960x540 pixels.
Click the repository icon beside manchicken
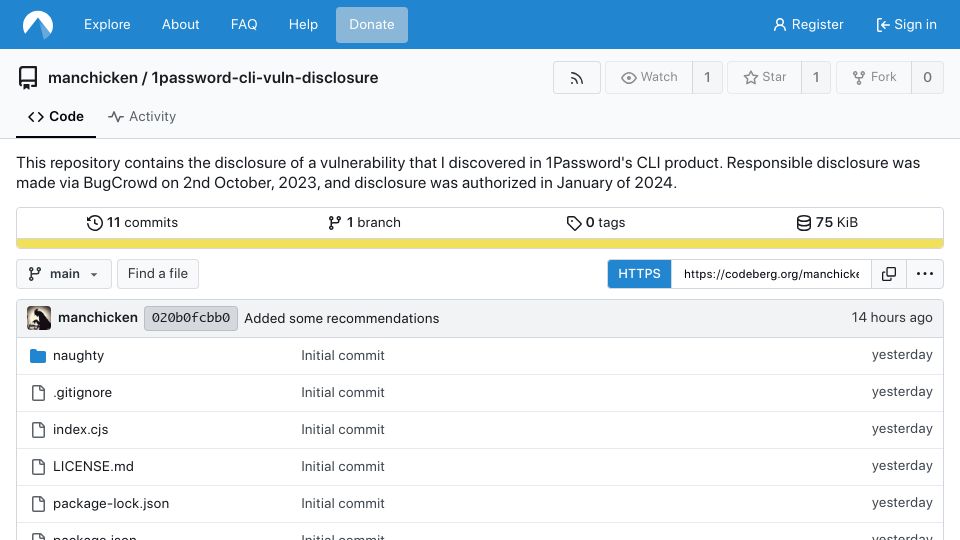click(x=28, y=78)
